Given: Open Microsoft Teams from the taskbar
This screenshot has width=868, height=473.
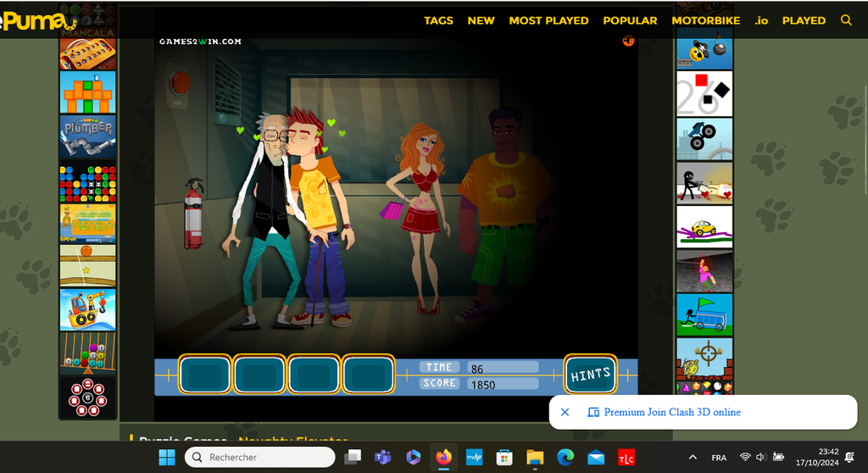Looking at the screenshot, I should tap(382, 458).
